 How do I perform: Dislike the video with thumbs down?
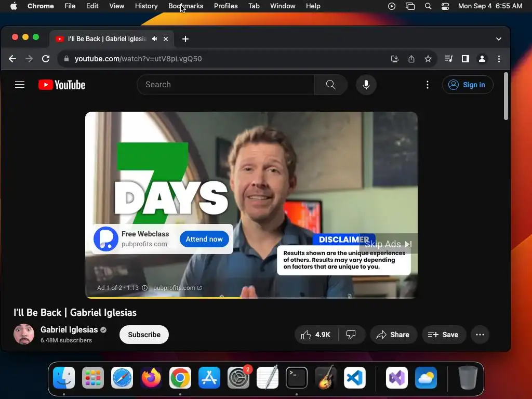351,335
